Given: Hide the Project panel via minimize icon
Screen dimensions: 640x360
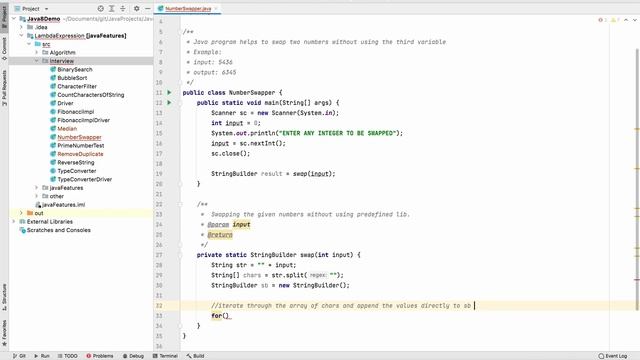Looking at the screenshot, I should (147, 9).
